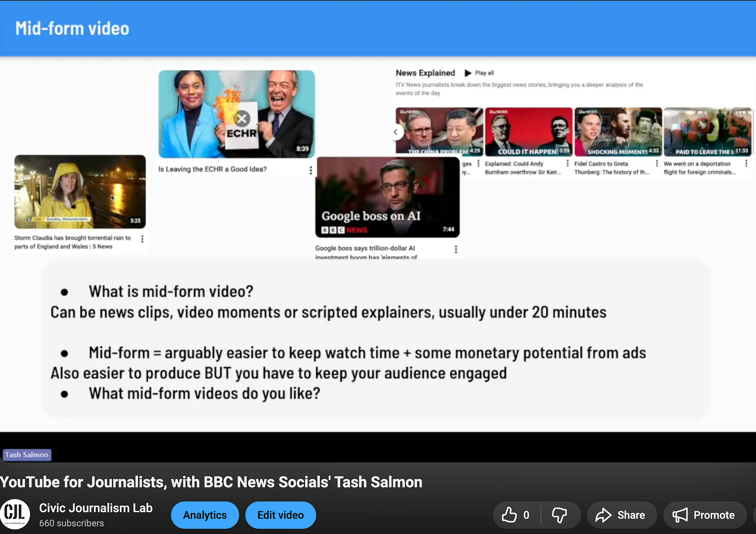Click the Civic Journalism Lab channel name

pos(96,508)
